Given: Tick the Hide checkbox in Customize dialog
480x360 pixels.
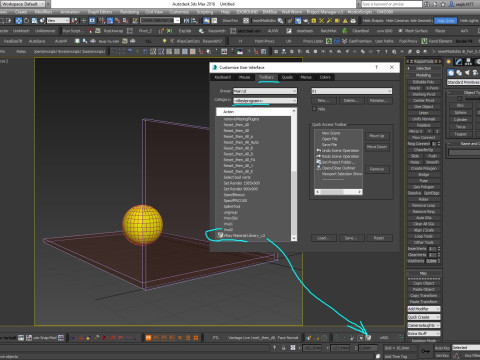Looking at the screenshot, I should tap(314, 109).
